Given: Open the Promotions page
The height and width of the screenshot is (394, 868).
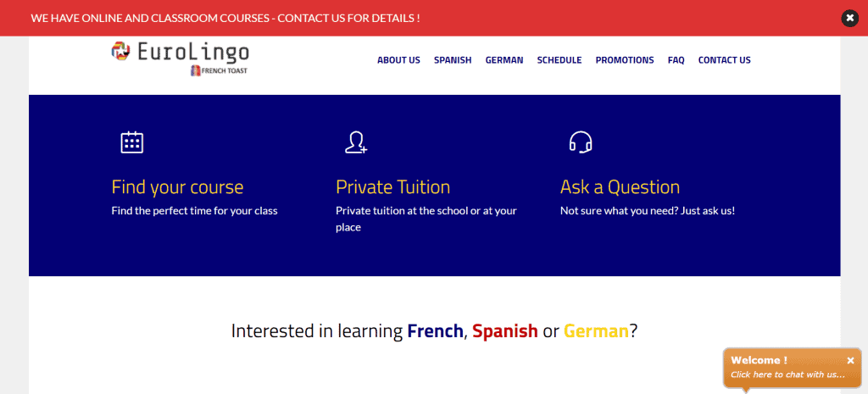Looking at the screenshot, I should coord(625,60).
